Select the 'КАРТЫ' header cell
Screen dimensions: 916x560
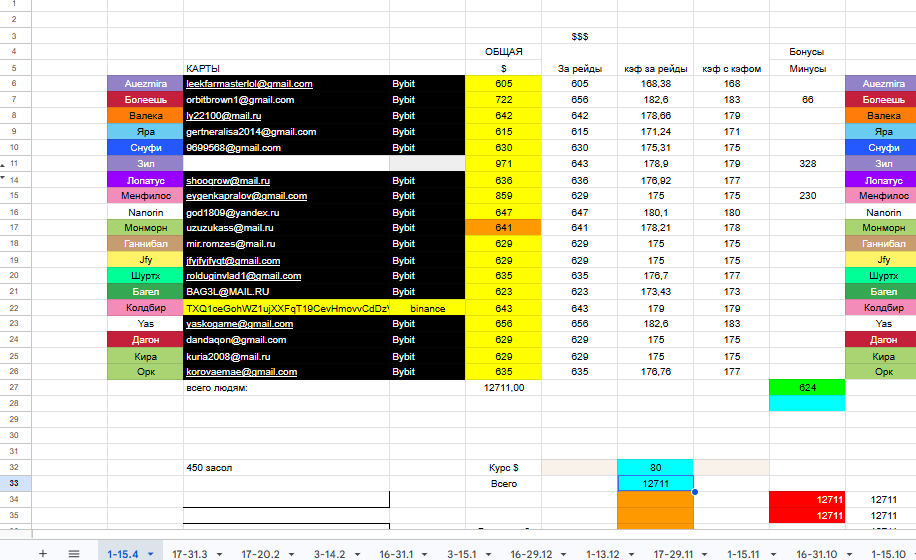[286, 68]
